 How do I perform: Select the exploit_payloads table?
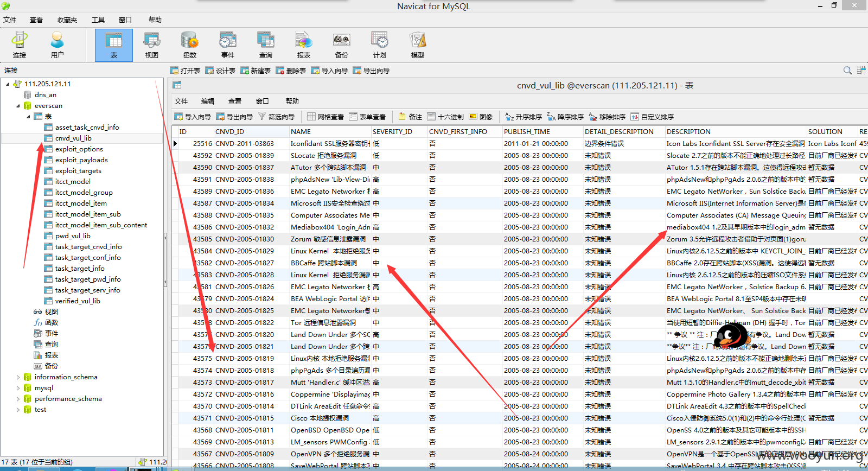click(81, 160)
